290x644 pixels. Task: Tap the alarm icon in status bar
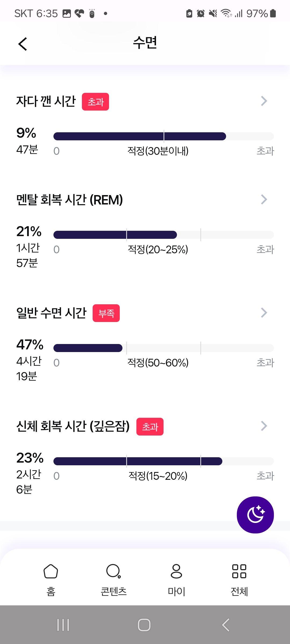pyautogui.click(x=201, y=13)
